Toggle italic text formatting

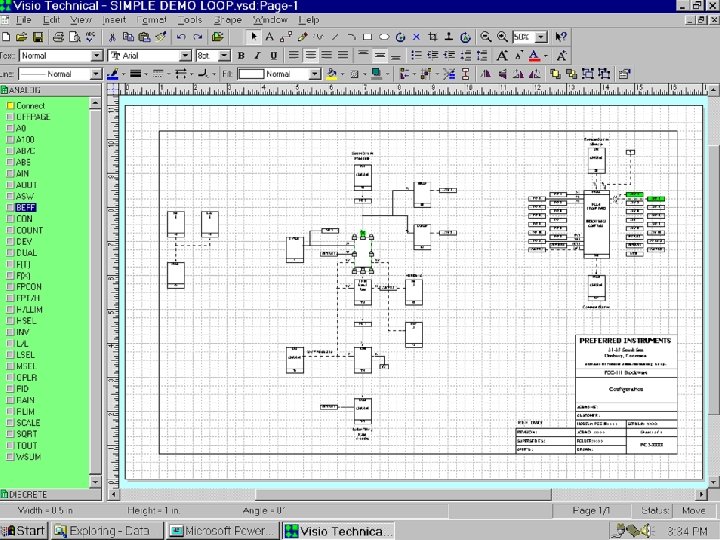coord(257,56)
